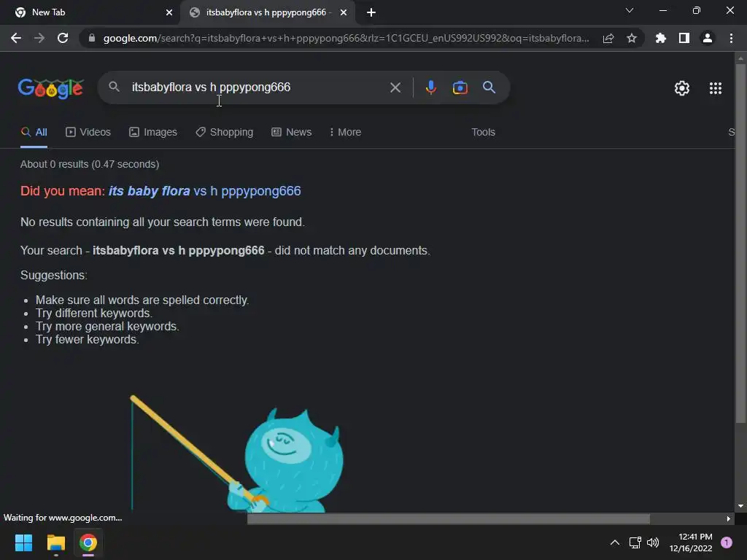Click the scroll down arrow
Image resolution: width=747 pixels, height=560 pixels.
pos(740,506)
